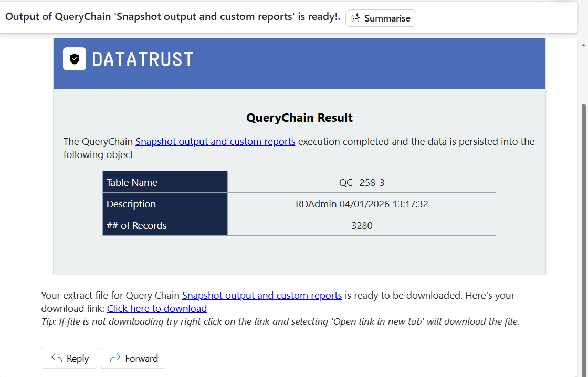The image size is (588, 377).
Task: Click the DataTrust shield logo icon
Action: coord(74,59)
